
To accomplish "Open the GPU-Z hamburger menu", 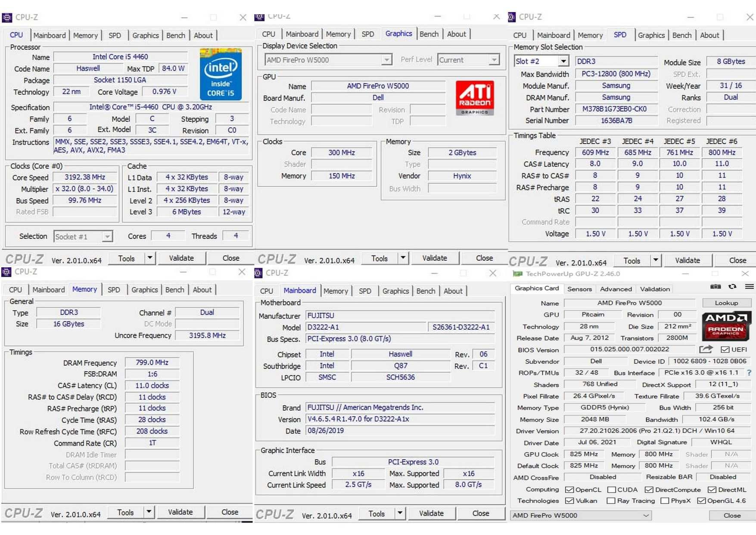I will 749,287.
